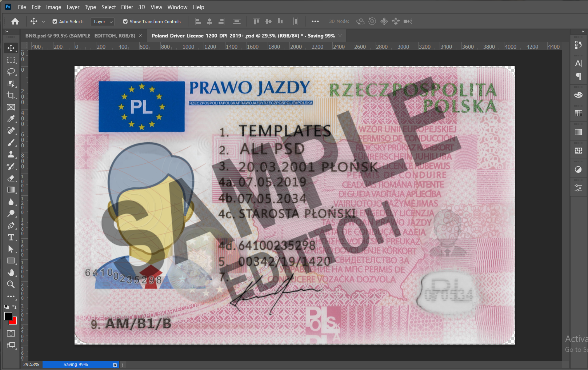Toggle Quick Mask mode
Viewport: 588px width, 370px height.
pos(11,333)
